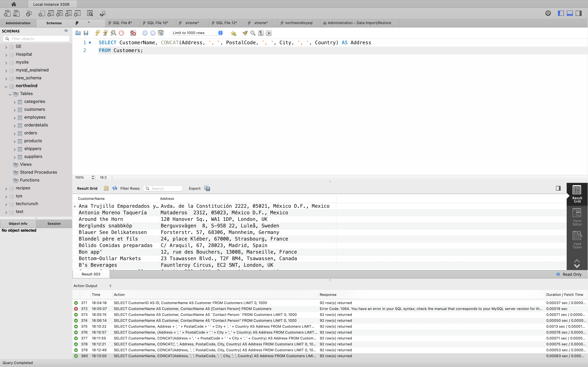Switch to the northwindmysql tab
Viewport: 588px width, 367px height.
(298, 23)
